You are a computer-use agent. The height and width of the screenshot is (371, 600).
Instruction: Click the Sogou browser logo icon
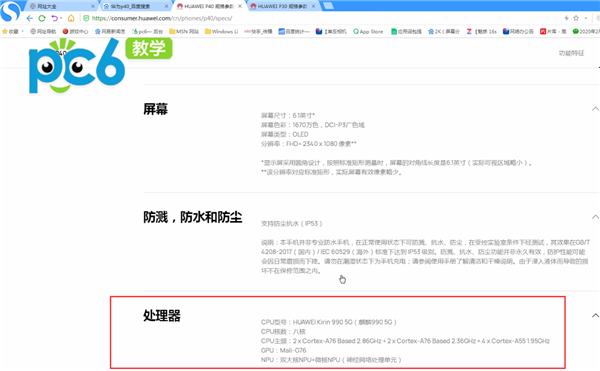tap(10, 11)
